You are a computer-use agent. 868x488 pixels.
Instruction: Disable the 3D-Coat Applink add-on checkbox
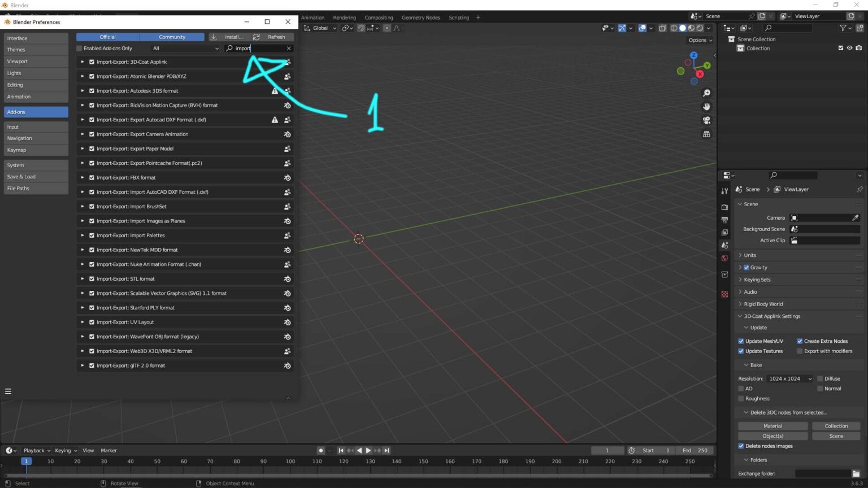(x=92, y=62)
